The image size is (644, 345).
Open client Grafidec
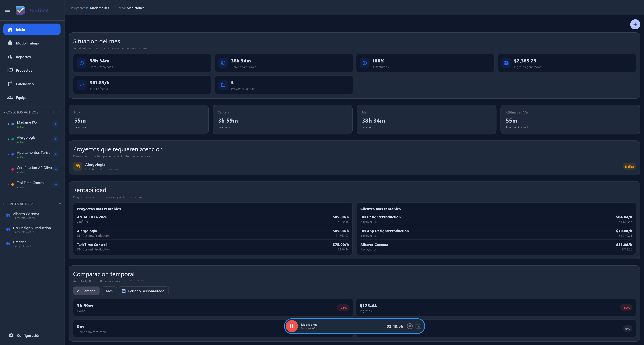click(32, 244)
